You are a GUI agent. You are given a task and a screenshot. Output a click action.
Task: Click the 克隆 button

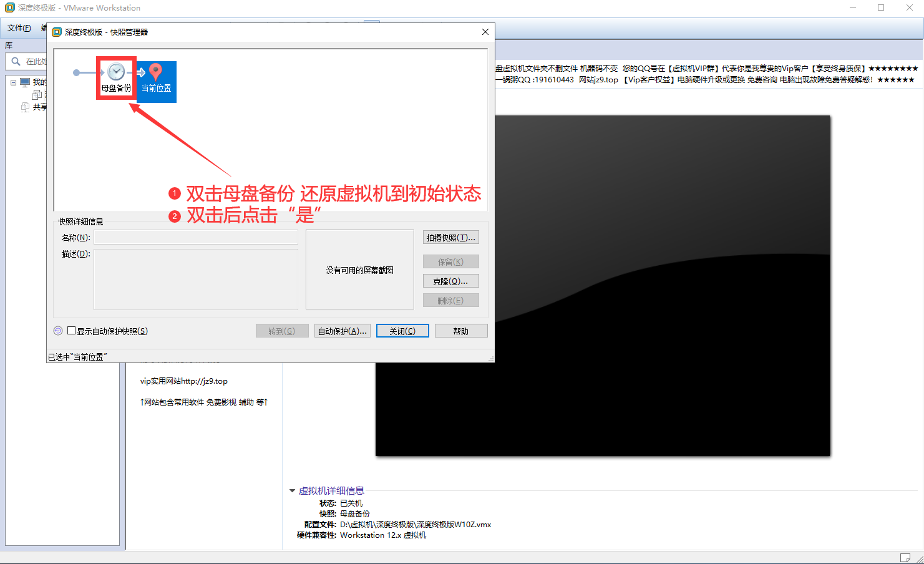point(451,281)
